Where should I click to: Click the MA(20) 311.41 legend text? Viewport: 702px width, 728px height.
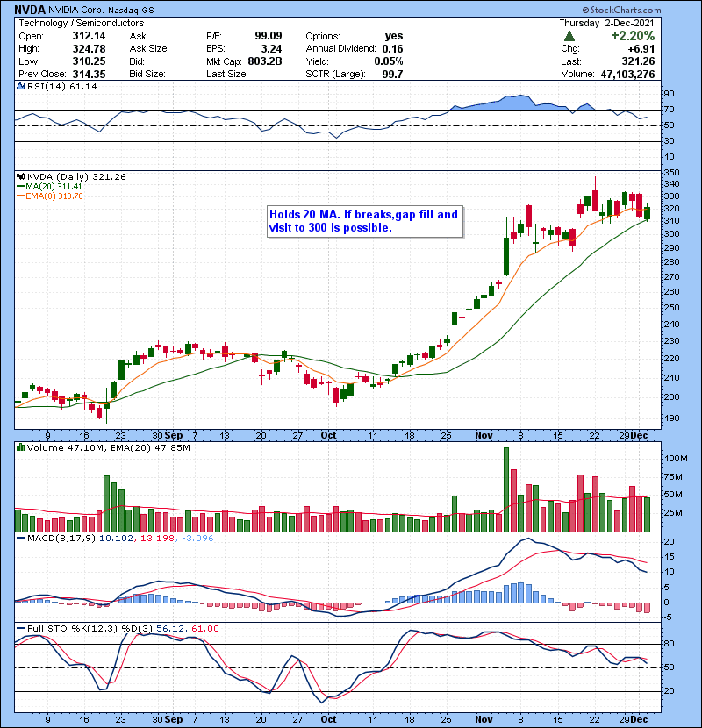click(54, 187)
